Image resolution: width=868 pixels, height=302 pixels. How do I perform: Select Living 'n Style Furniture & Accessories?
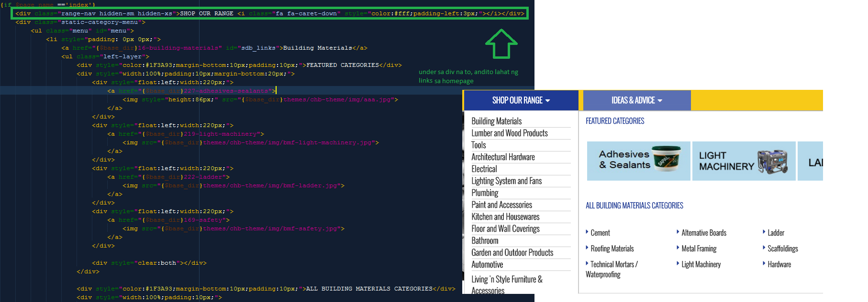click(507, 285)
